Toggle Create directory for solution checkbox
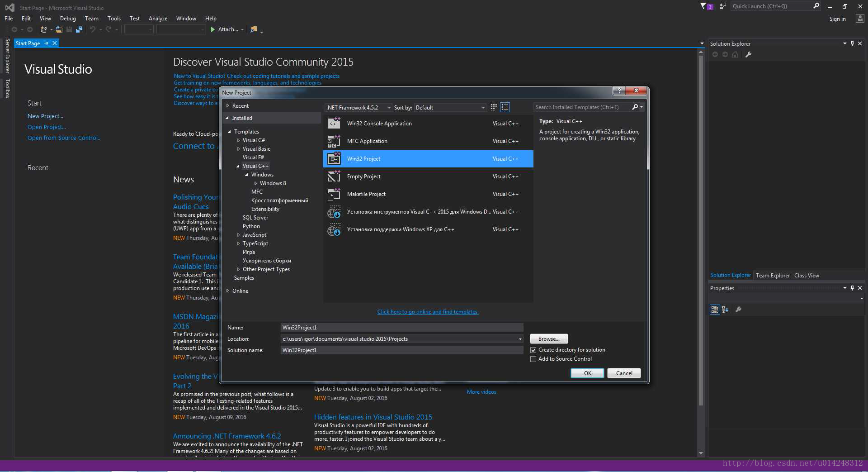Screen dimensions: 868x472 (533, 350)
